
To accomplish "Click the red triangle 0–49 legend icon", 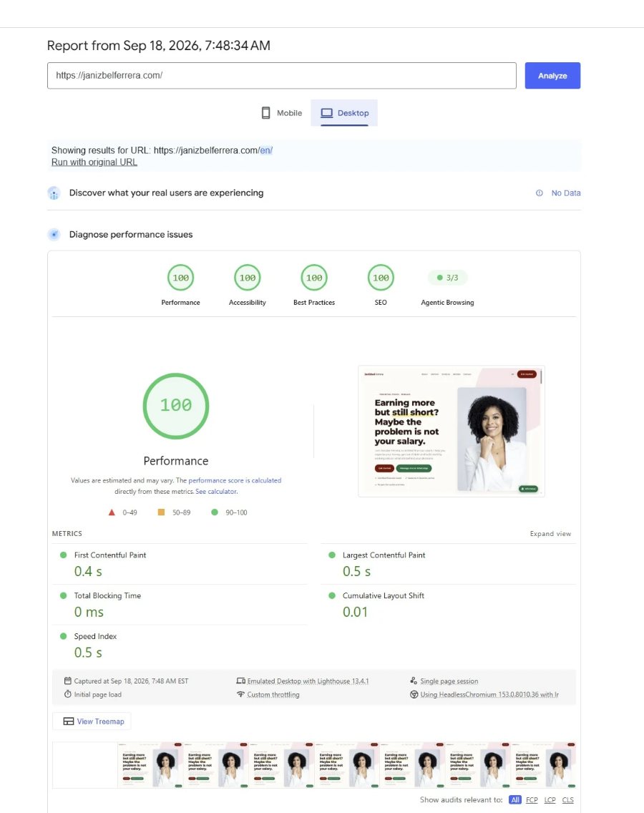I will coord(112,512).
